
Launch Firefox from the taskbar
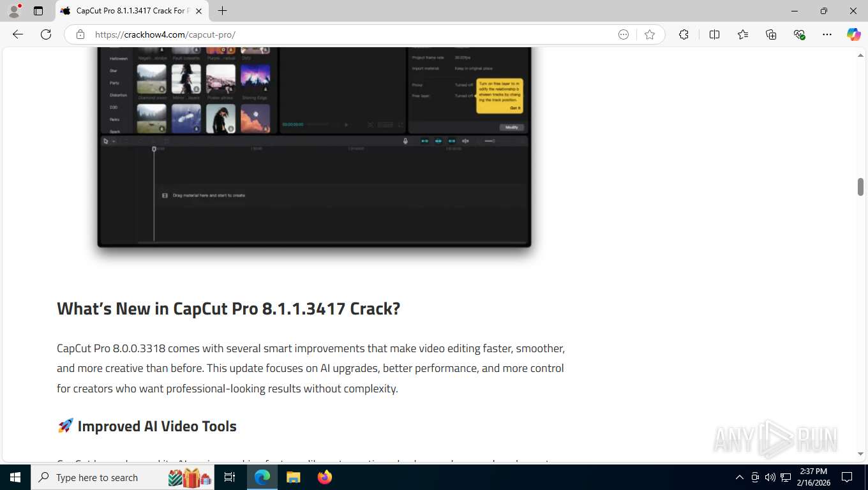pyautogui.click(x=325, y=477)
